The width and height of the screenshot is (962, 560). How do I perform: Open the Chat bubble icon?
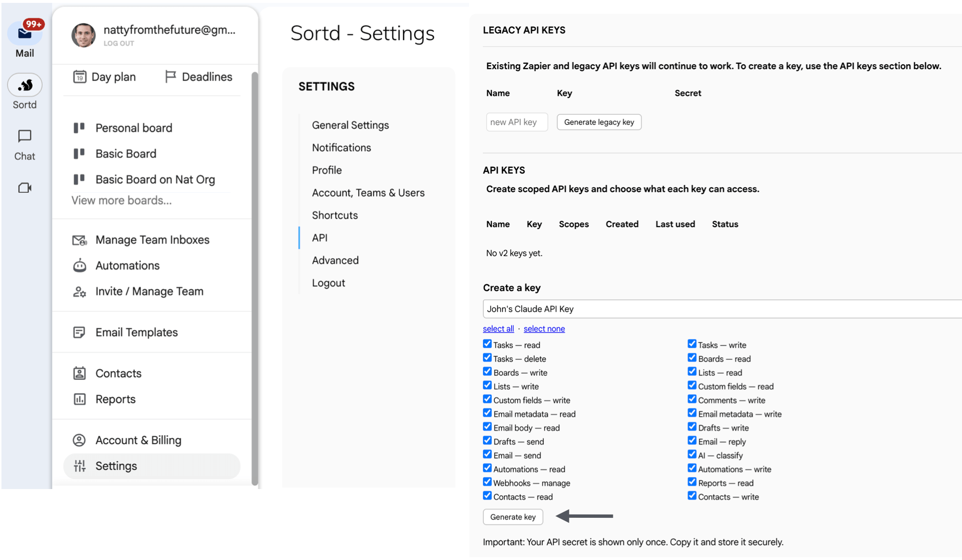24,136
